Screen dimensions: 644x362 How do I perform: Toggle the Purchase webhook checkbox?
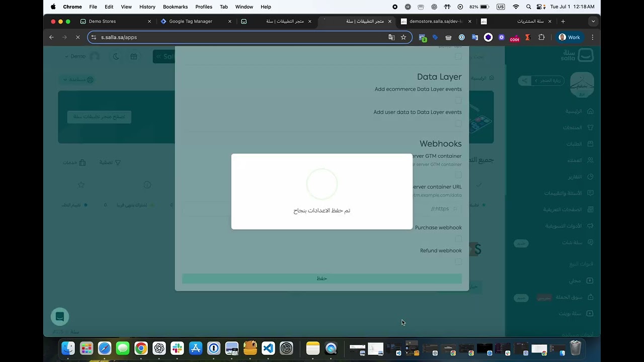tap(458, 239)
